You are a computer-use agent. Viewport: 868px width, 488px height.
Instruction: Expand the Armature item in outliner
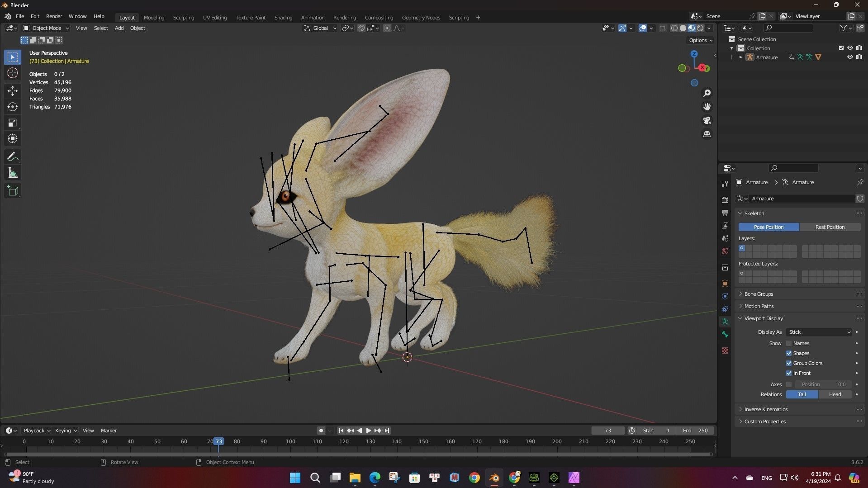(740, 57)
